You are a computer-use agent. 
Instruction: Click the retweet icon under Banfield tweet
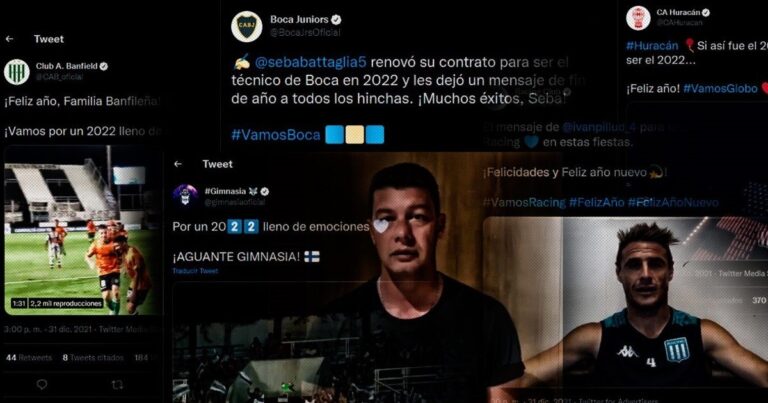pos(117,385)
